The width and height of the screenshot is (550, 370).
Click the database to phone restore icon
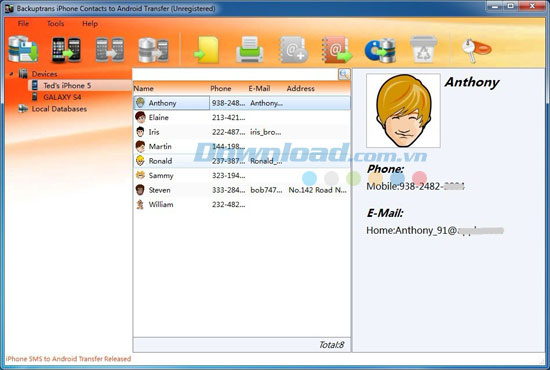[153, 49]
